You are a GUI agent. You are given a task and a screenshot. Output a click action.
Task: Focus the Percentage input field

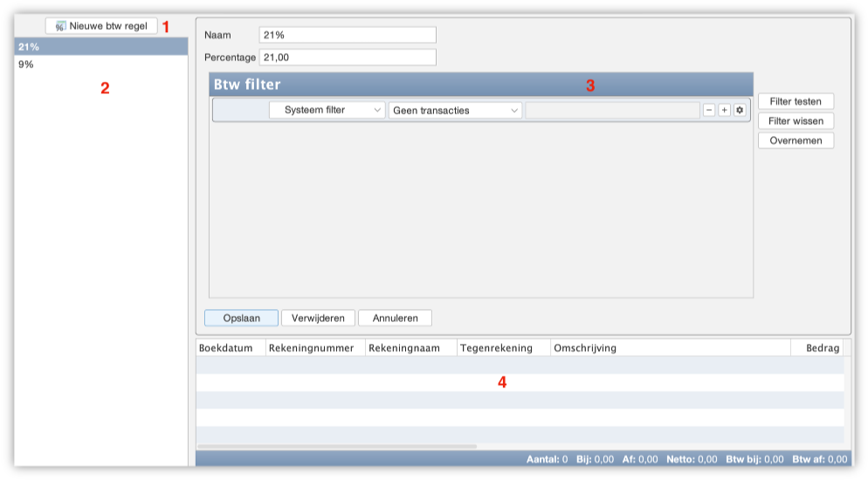tap(348, 57)
